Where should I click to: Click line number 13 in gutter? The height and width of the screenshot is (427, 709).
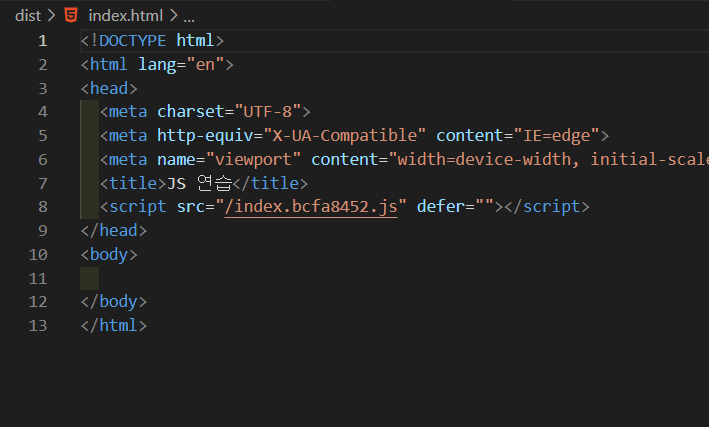point(38,326)
